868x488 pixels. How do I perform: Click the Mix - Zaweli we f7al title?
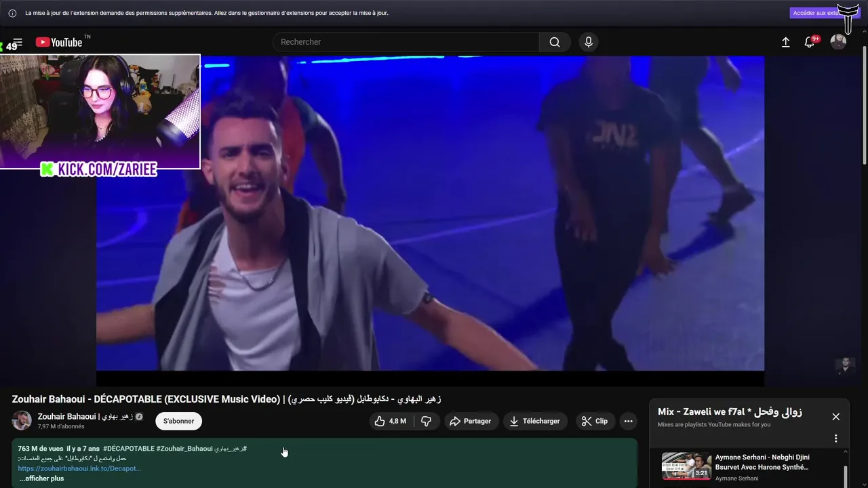(x=730, y=412)
